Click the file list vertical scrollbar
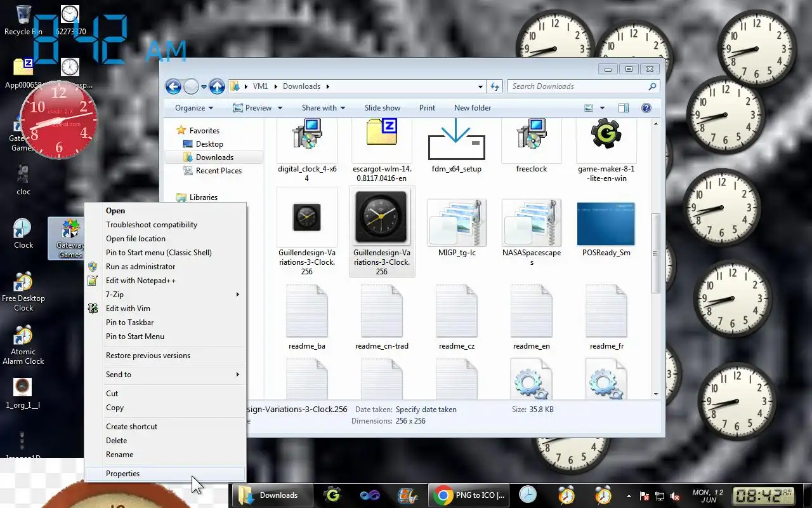This screenshot has width=812, height=508. tap(656, 254)
